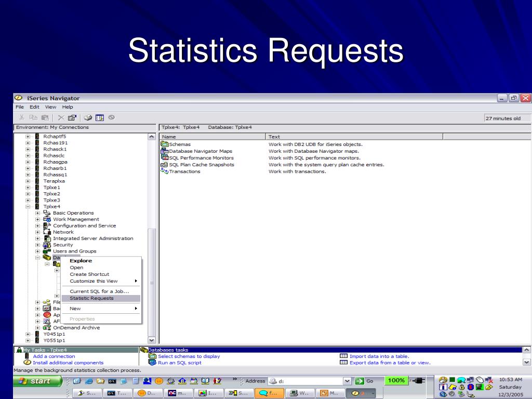The image size is (532, 399).
Task: Click the Name column header
Action: click(212, 137)
